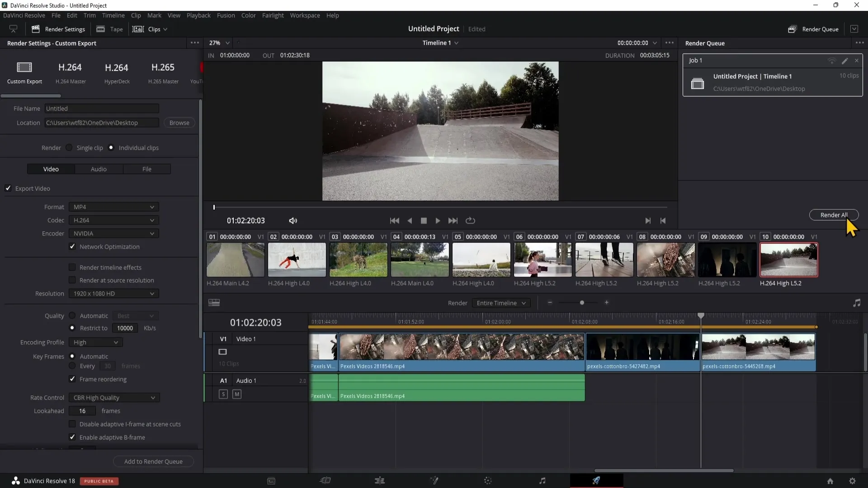868x488 pixels.
Task: Toggle Network Optimization checkbox
Action: tap(71, 246)
